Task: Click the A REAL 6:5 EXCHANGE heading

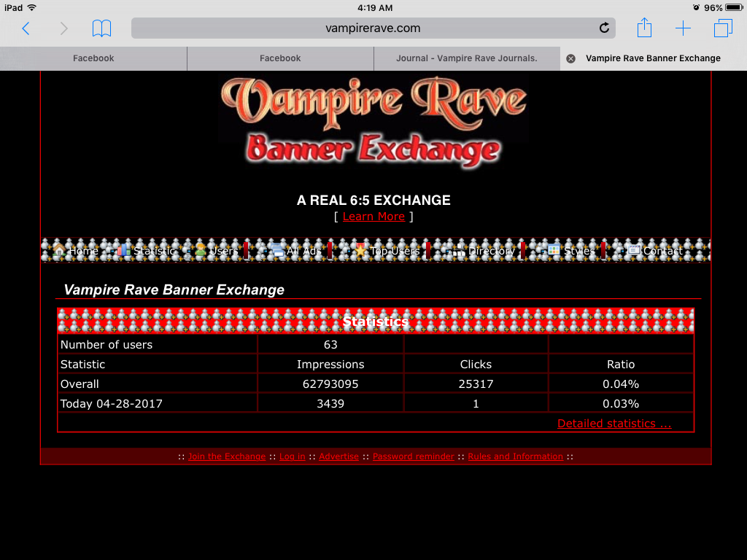Action: [373, 200]
